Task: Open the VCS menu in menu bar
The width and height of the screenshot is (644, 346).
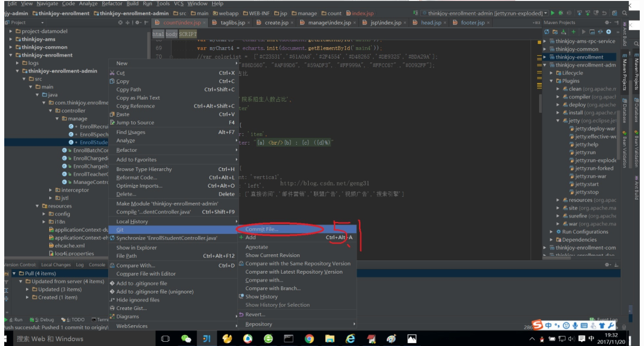Action: pos(179,3)
